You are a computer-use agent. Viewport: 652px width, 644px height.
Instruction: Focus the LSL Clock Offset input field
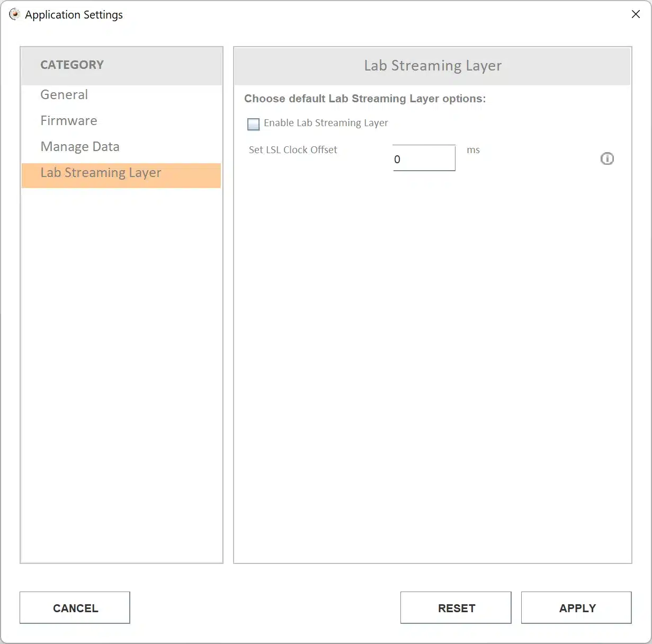[424, 158]
